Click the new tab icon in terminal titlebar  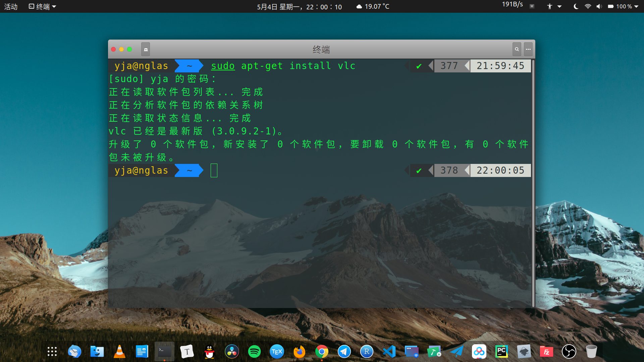(x=146, y=49)
